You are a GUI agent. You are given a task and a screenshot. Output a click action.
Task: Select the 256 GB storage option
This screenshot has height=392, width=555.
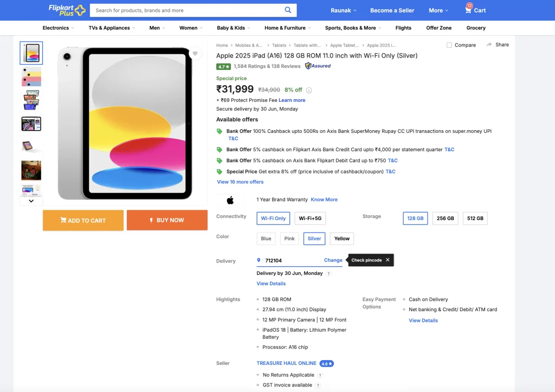click(445, 218)
